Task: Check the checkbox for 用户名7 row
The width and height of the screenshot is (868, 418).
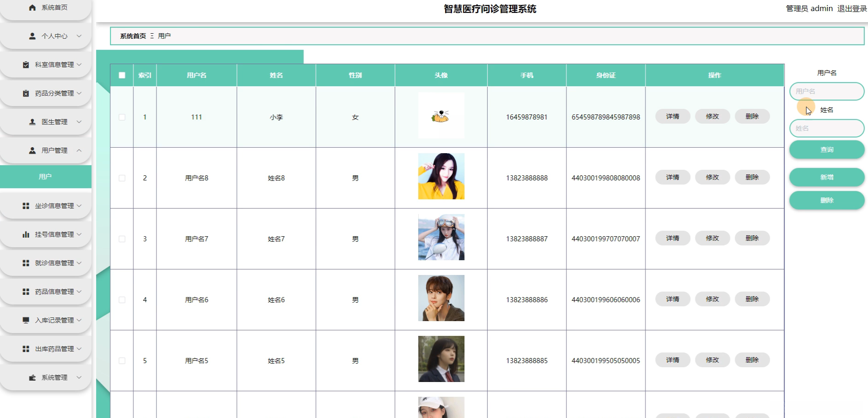Action: pos(122,239)
